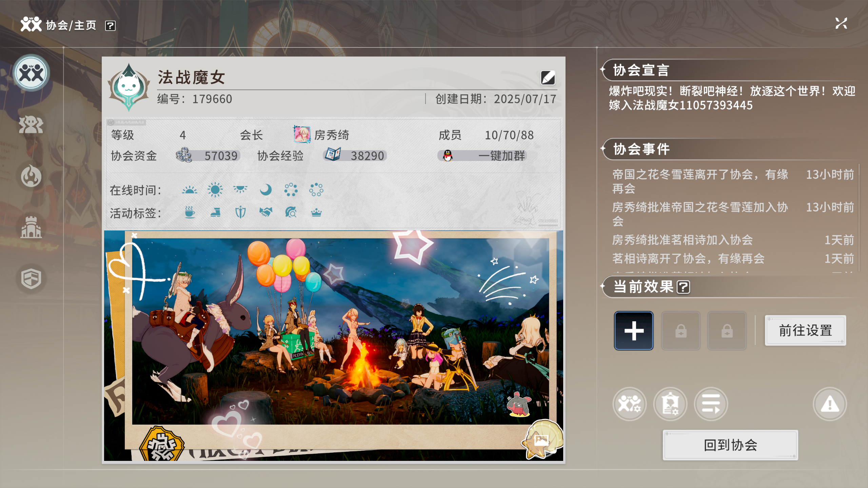
Task: Open the flame activity sidebar tab
Action: pyautogui.click(x=31, y=176)
